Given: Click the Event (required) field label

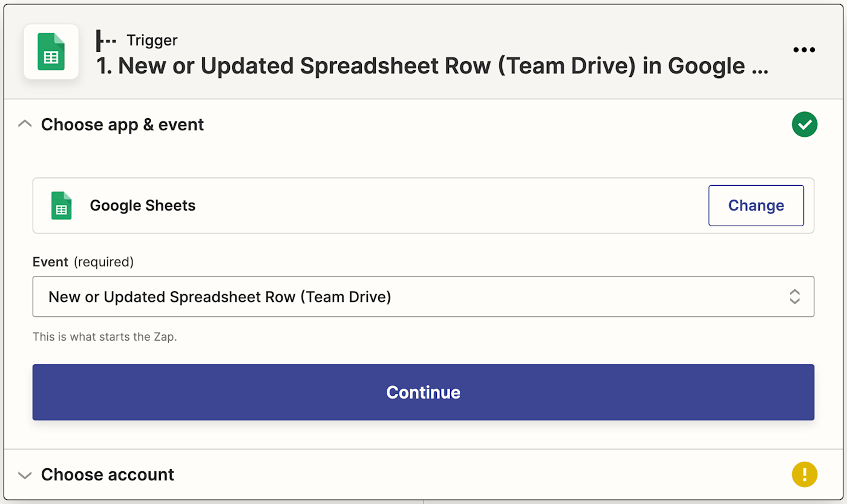Looking at the screenshot, I should [83, 262].
